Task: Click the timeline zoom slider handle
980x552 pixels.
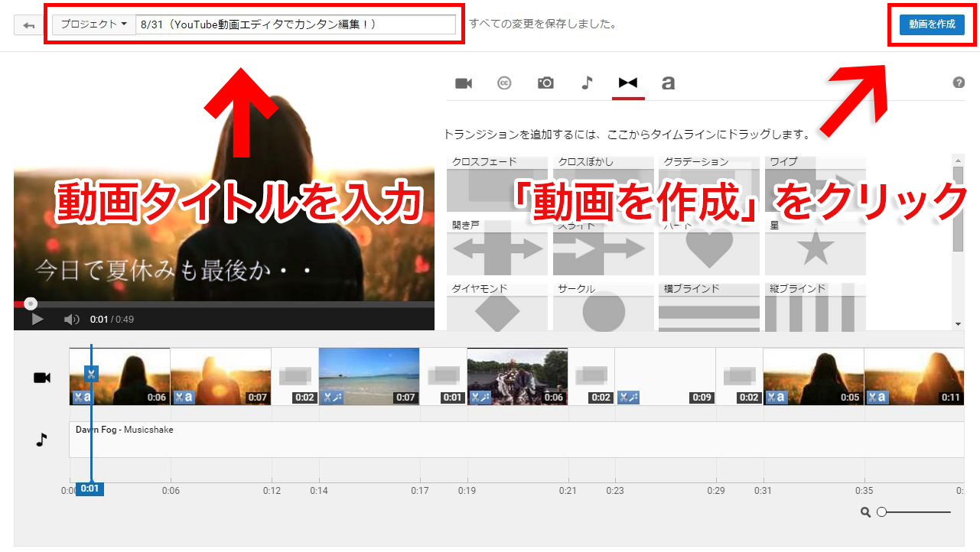Action: [881, 512]
